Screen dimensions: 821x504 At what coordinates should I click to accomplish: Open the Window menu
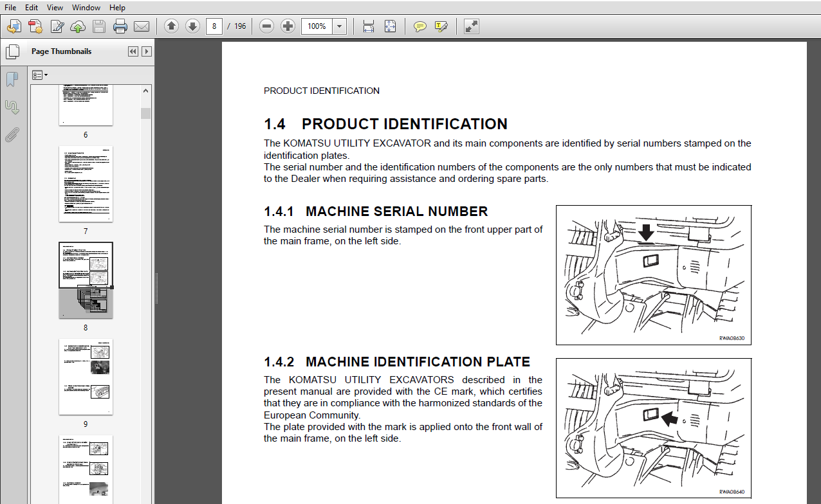pyautogui.click(x=86, y=8)
